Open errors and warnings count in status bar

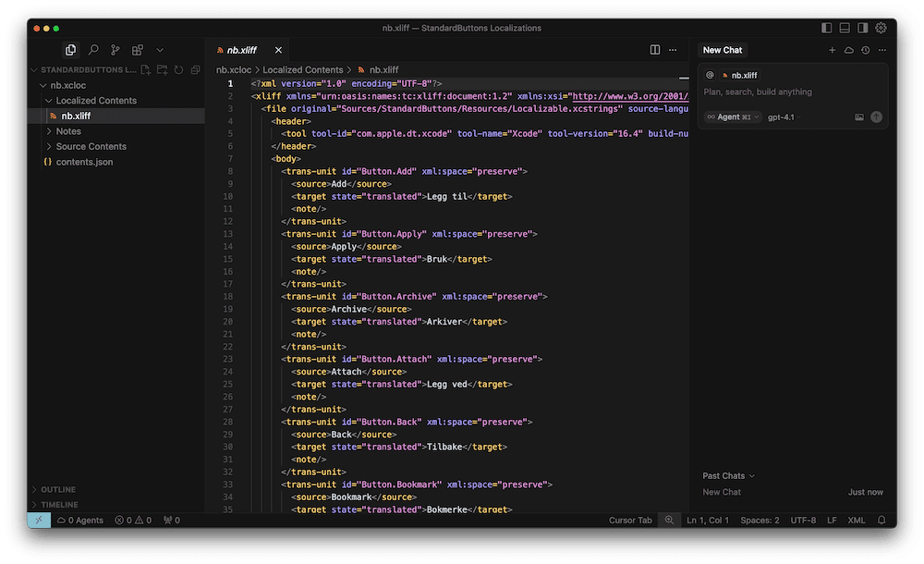point(133,520)
